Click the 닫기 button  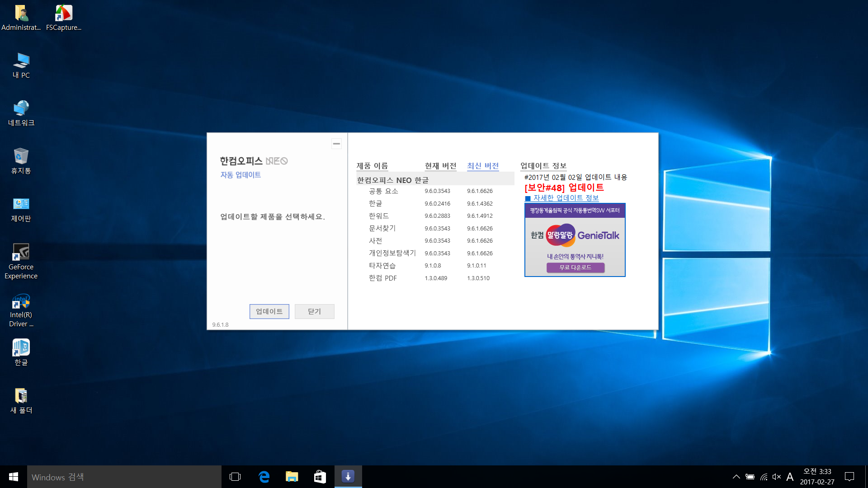click(x=314, y=311)
